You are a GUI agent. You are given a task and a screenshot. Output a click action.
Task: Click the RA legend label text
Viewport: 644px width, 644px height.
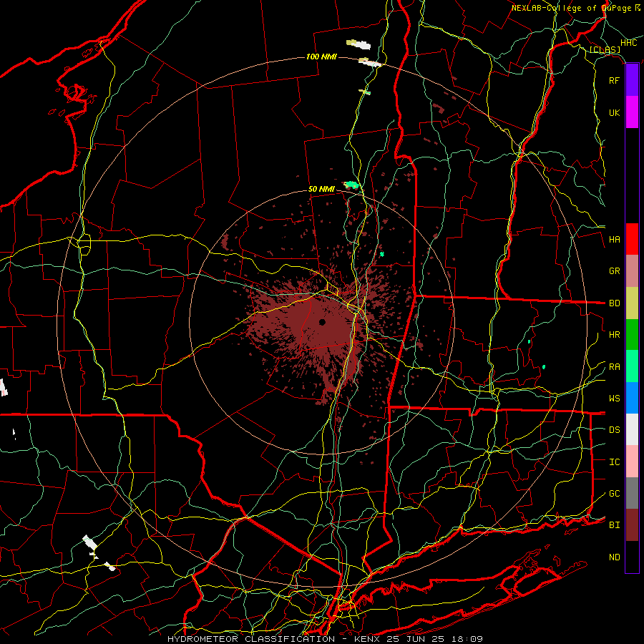tap(614, 367)
